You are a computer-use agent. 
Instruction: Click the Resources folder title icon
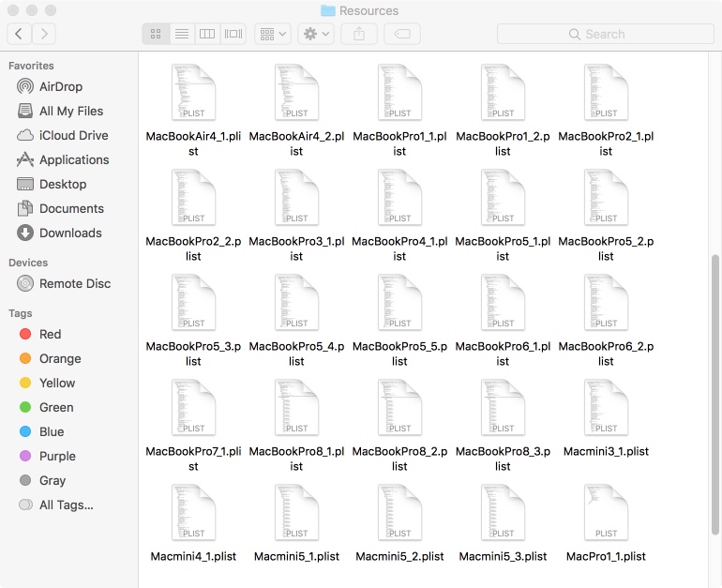pos(328,10)
